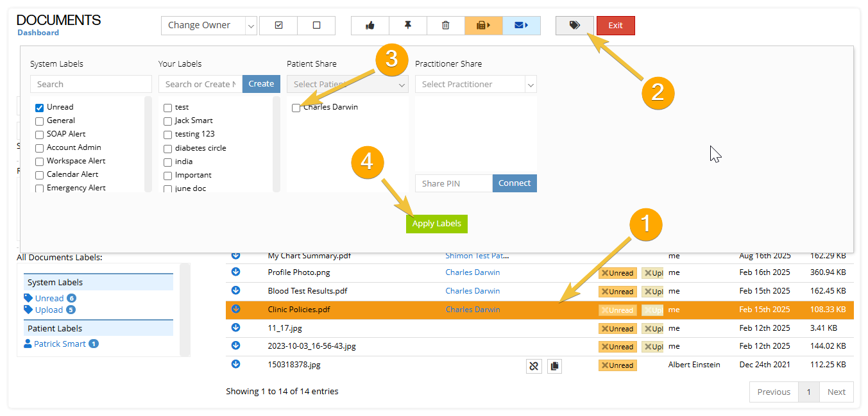
Task: Enable the SOAP Alert label checkbox
Action: pyautogui.click(x=40, y=135)
